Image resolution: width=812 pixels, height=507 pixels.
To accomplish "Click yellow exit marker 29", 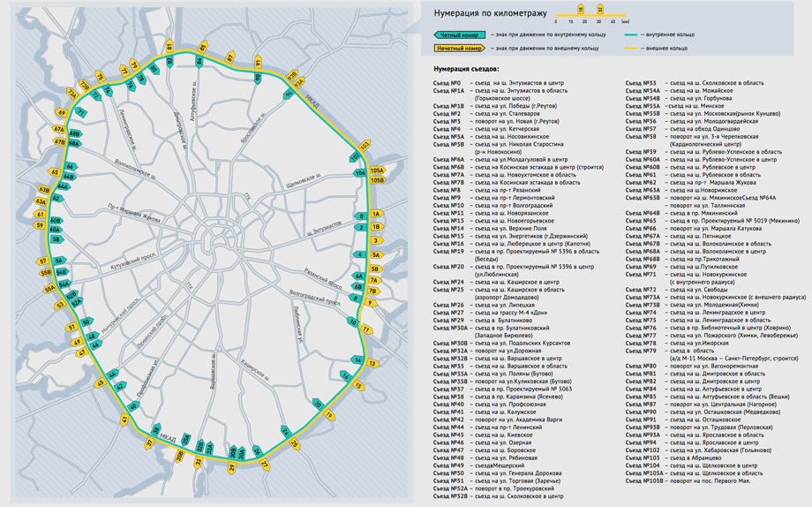I will [x=231, y=467].
